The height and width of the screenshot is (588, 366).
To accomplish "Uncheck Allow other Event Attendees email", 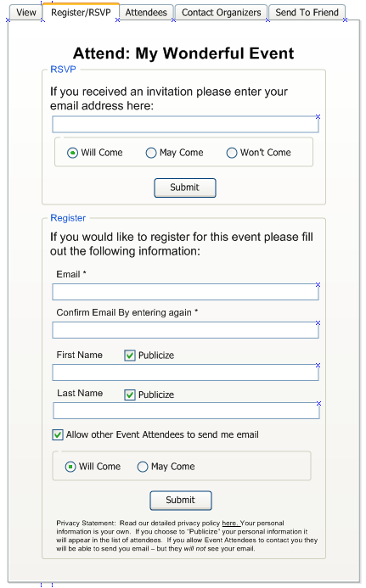I will pyautogui.click(x=58, y=434).
